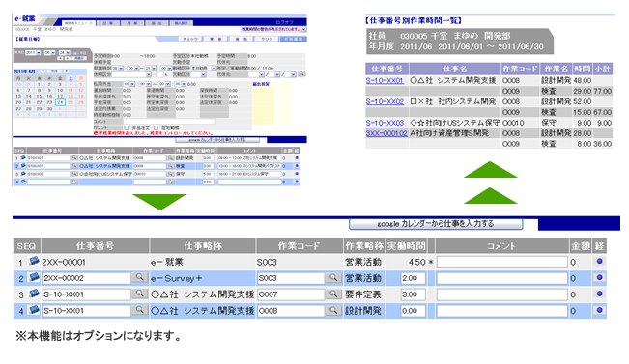Viewport: 629px width, 364px height.
Task: Switch to the 個人設定 tab
Action: coord(182,23)
